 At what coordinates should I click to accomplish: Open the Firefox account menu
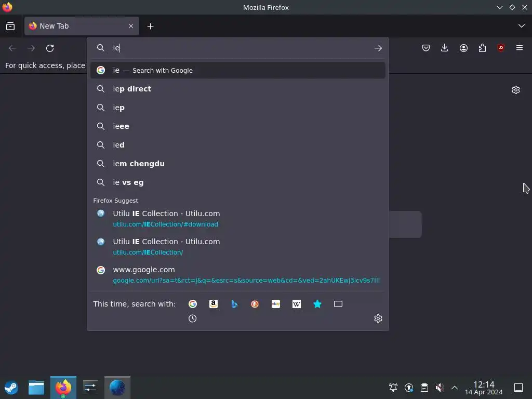[x=463, y=48]
